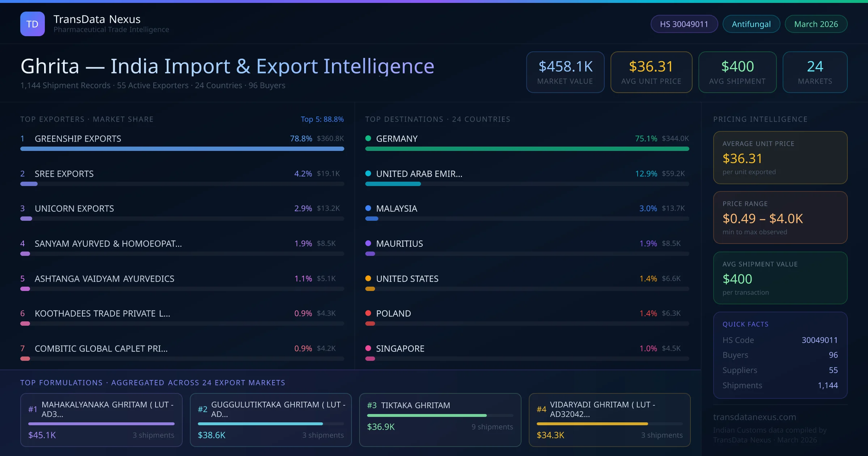Select the Antifungal tag pill

[751, 24]
